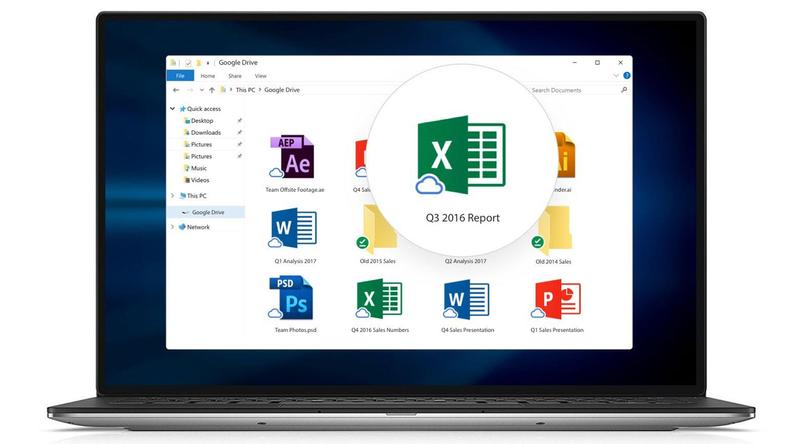This screenshot has height=444, width=800.
Task: Click the 'Q1 Analysis 2017' file name
Action: (x=295, y=261)
